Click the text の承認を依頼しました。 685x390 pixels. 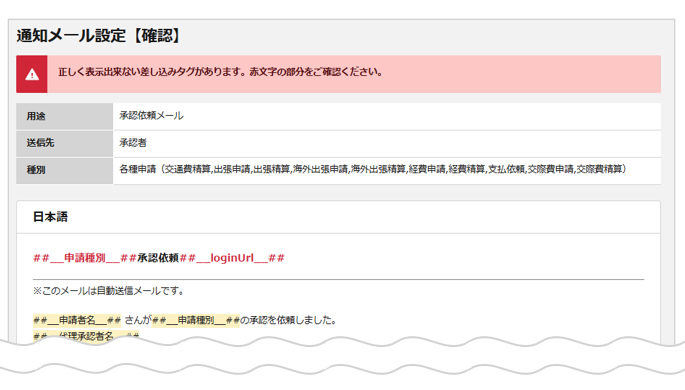point(289,321)
